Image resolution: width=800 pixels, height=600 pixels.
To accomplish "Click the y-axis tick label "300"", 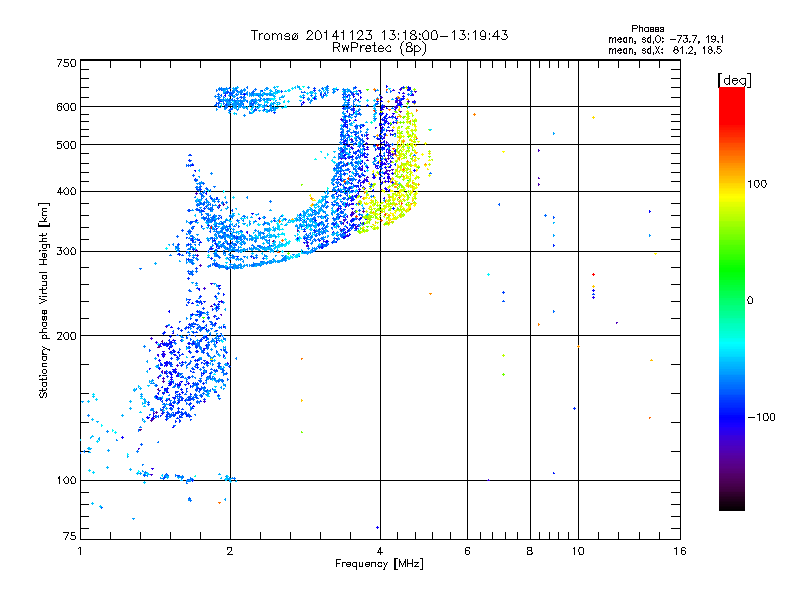I will (x=66, y=252).
